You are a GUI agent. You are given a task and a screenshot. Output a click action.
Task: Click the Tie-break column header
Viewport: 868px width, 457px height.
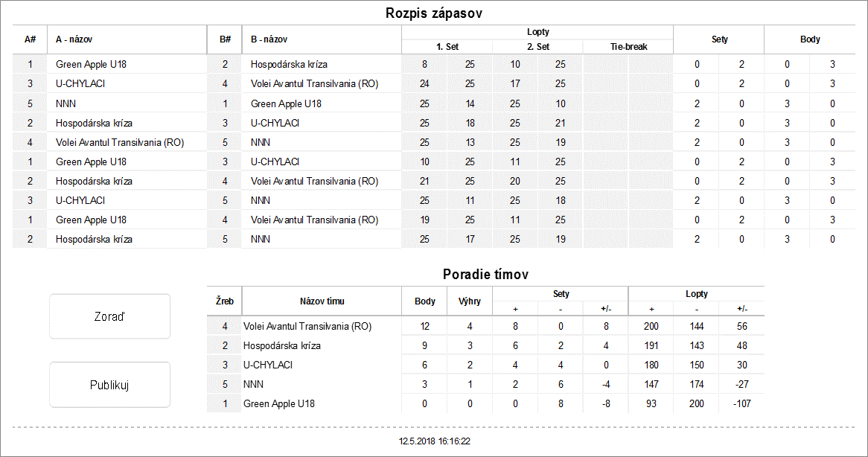(628, 47)
